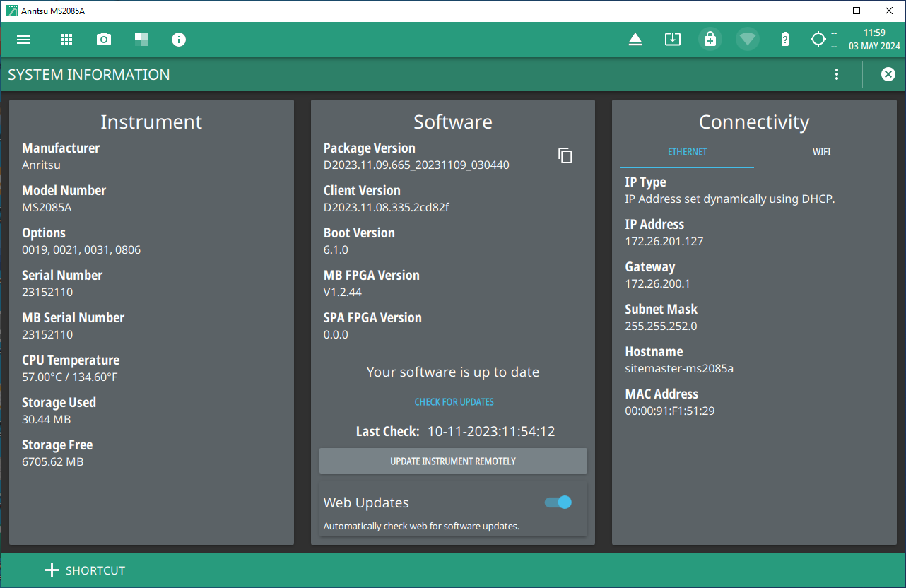The width and height of the screenshot is (906, 588).
Task: Close the System Information panel
Action: click(888, 75)
